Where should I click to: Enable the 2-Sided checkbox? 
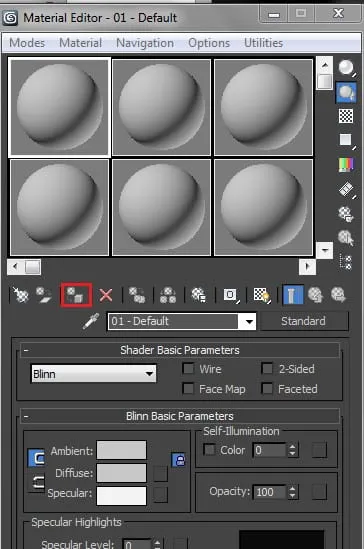267,368
